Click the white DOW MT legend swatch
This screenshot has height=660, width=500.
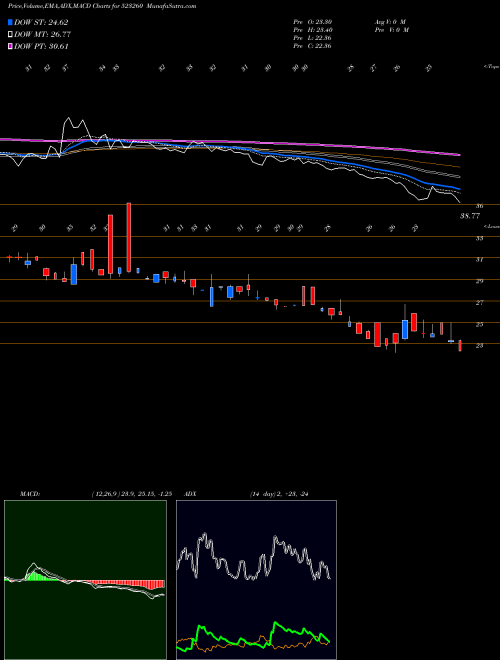coord(10,35)
